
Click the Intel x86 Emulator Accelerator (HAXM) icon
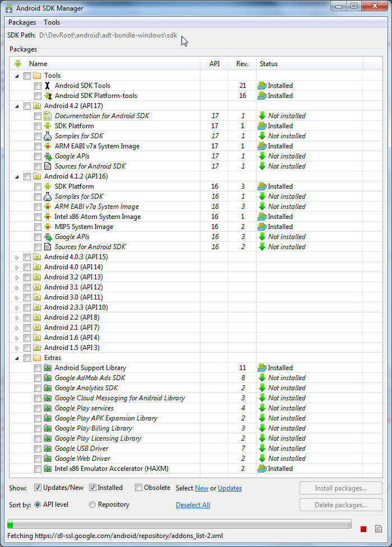[48, 469]
